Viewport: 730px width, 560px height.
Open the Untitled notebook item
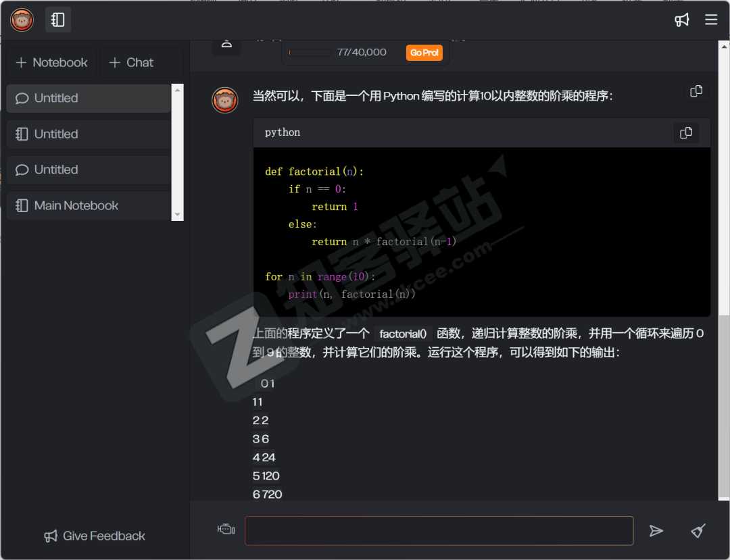click(88, 134)
